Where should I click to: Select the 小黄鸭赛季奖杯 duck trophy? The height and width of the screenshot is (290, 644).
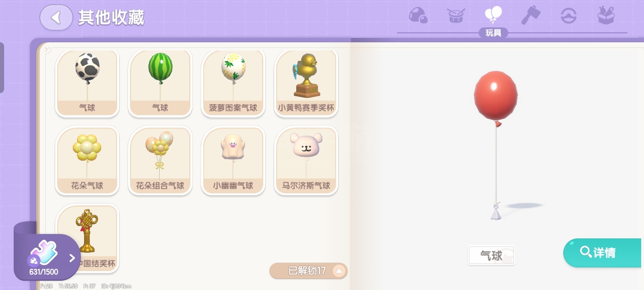tap(306, 83)
